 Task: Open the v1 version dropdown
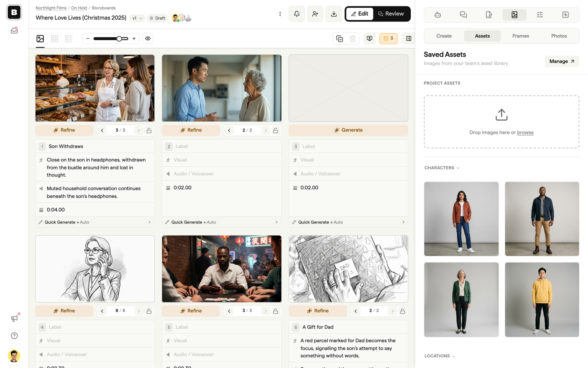(137, 18)
